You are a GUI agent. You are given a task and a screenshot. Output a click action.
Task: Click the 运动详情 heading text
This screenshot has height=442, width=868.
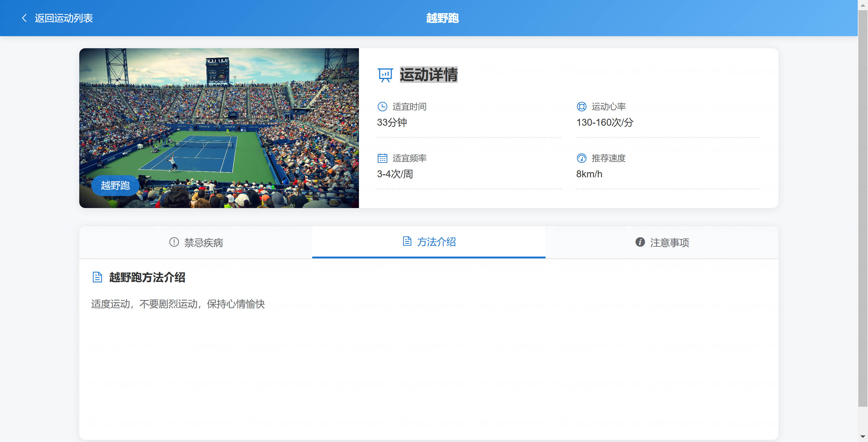coord(429,75)
